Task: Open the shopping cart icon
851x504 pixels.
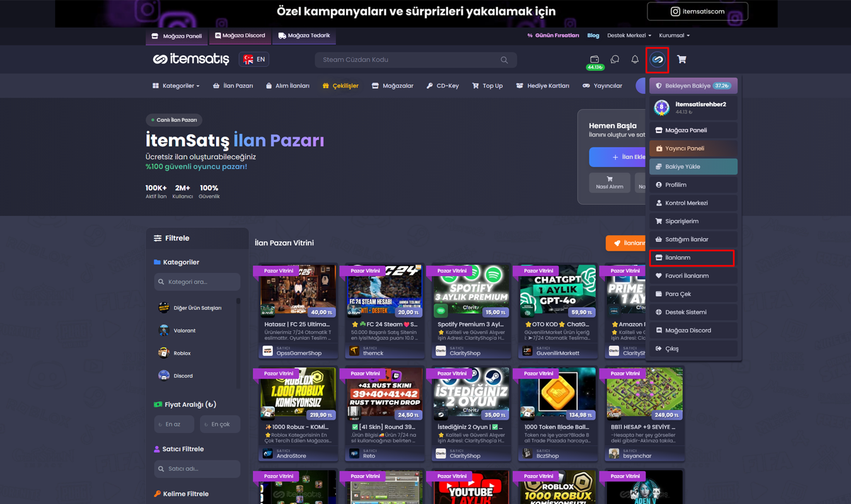Action: pos(681,59)
